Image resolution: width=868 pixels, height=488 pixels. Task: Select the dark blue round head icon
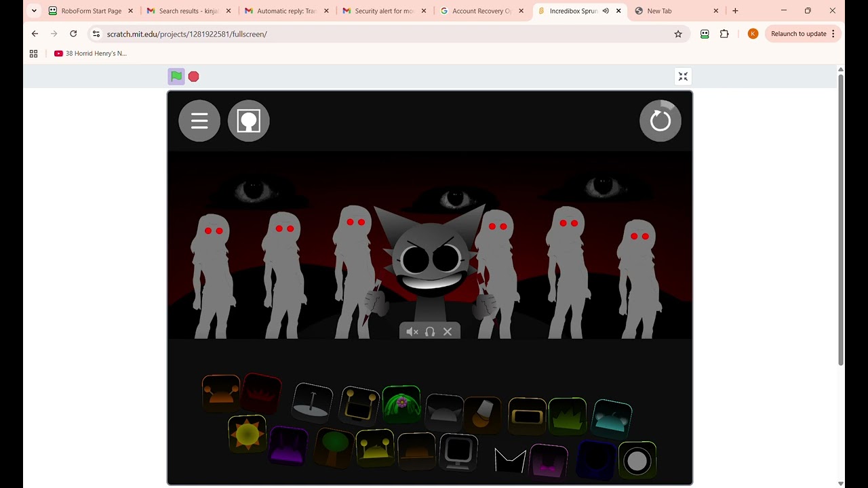(x=595, y=460)
